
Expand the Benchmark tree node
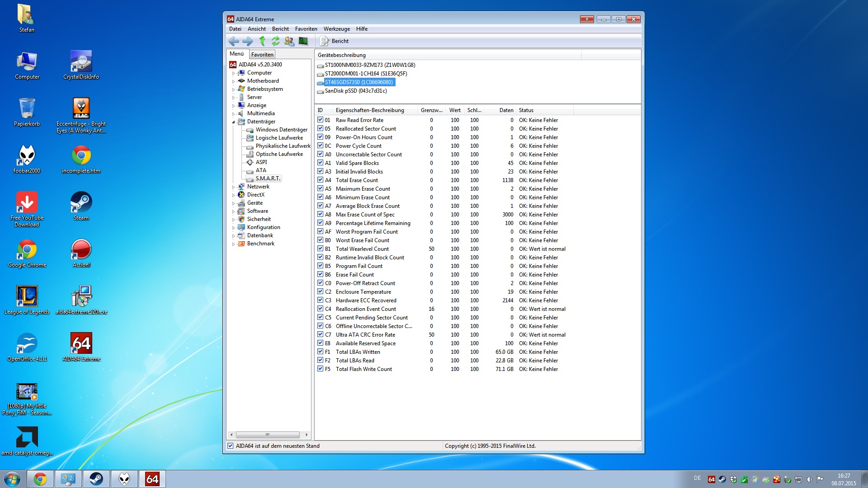[x=234, y=244]
